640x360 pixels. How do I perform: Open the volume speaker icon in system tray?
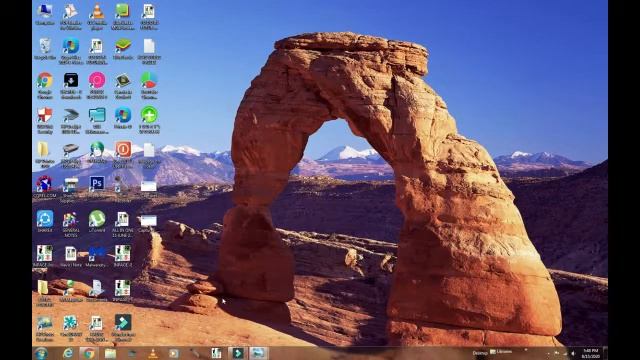click(573, 353)
